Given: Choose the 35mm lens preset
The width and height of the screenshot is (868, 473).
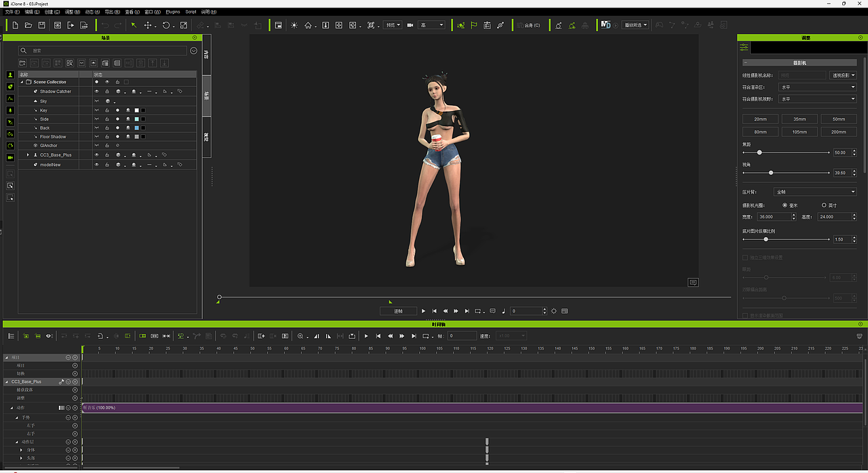Looking at the screenshot, I should pyautogui.click(x=800, y=119).
